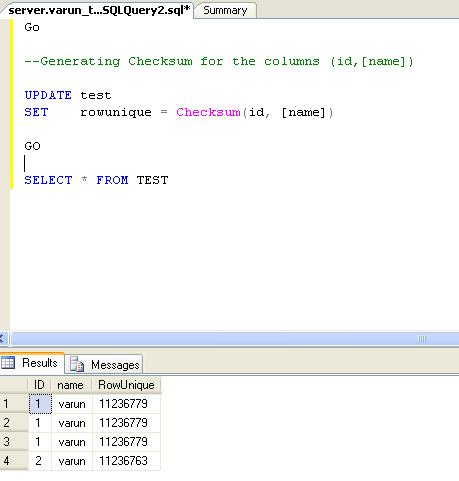This screenshot has width=459, height=481.
Task: Click the horizontal scrollbar left arrow
Action: (x=3, y=339)
